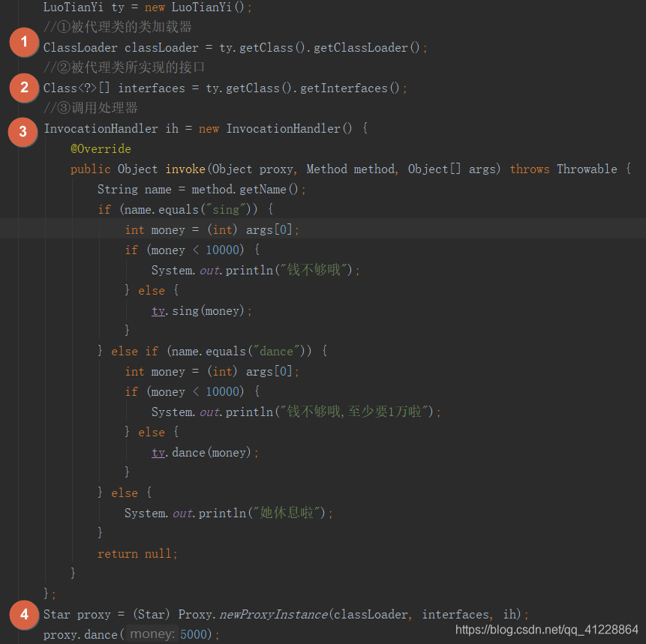The width and height of the screenshot is (646, 644).
Task: Place cursor on 'ClassLoader classLoader' variable declaration
Action: tap(121, 48)
